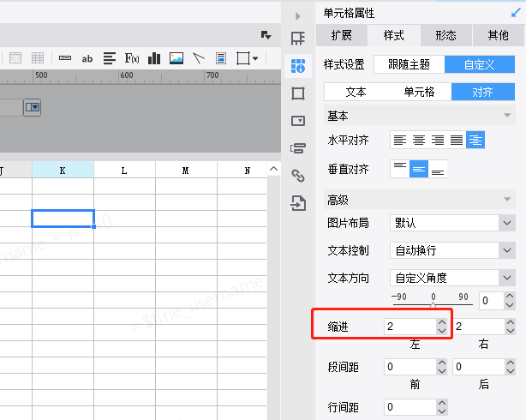Viewport: 526px width, 420px height.
Task: Click the grid table toolbar icon
Action: tap(38, 58)
